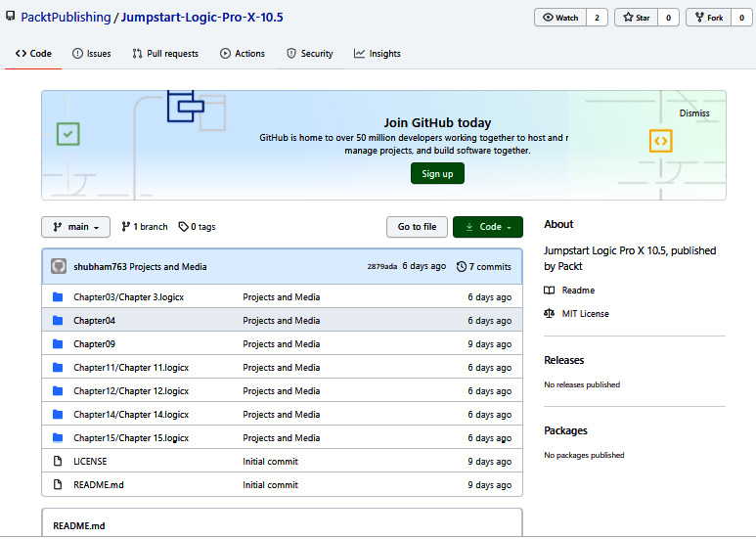Click the green Sign up button
This screenshot has height=539, width=756.
tap(437, 173)
